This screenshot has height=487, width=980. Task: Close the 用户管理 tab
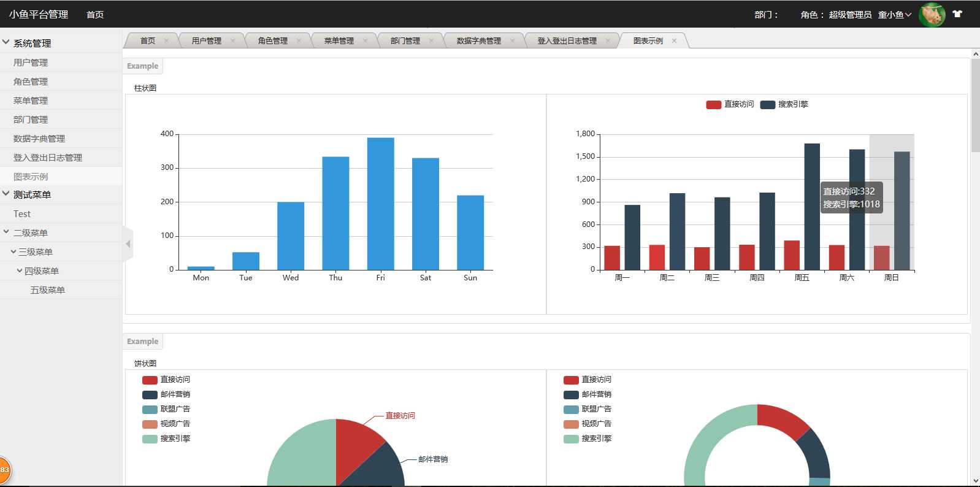pyautogui.click(x=232, y=41)
